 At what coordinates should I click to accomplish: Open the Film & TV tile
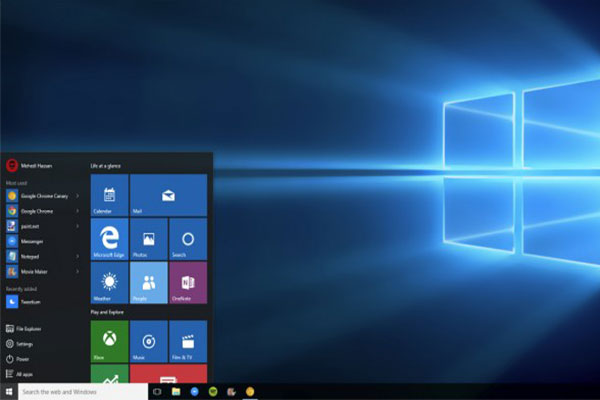(188, 341)
